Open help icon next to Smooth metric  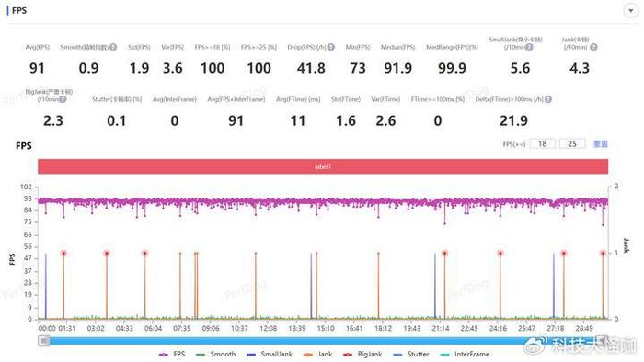click(113, 47)
